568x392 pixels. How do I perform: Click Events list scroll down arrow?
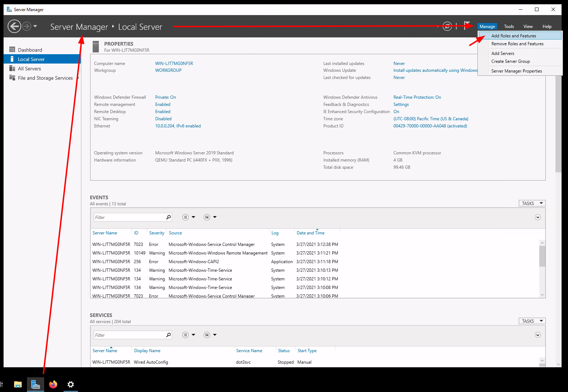(542, 295)
